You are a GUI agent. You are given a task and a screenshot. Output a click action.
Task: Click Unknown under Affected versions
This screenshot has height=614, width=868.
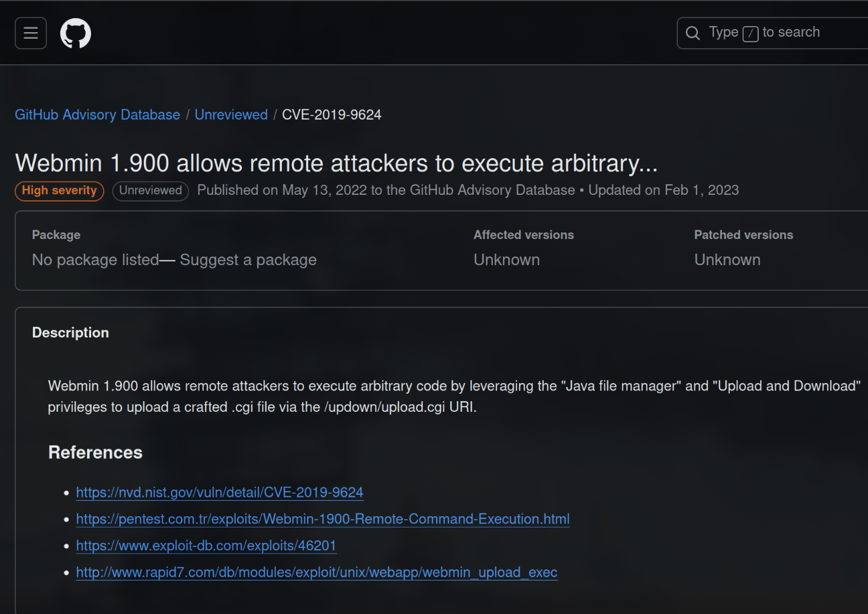click(x=506, y=260)
